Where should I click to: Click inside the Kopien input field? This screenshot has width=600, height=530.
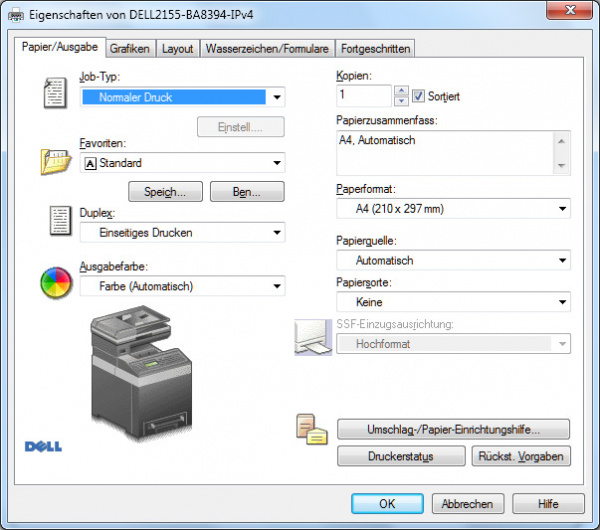(364, 95)
